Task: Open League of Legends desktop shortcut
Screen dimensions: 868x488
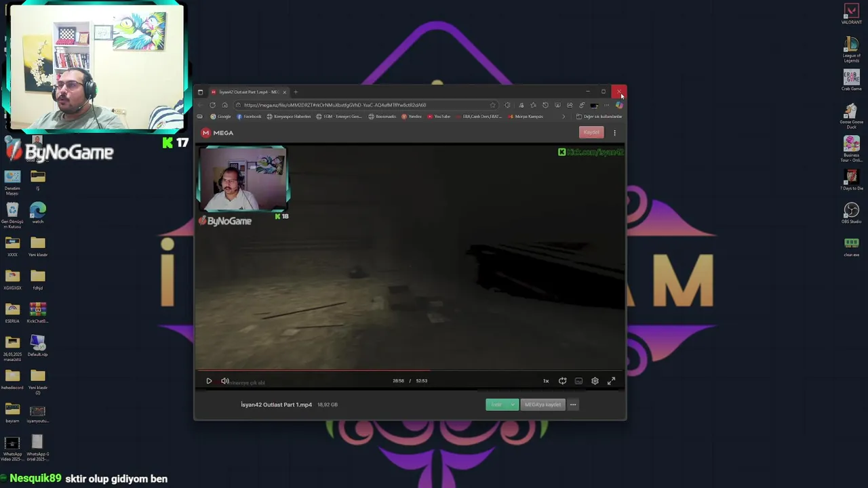Action: [x=852, y=49]
